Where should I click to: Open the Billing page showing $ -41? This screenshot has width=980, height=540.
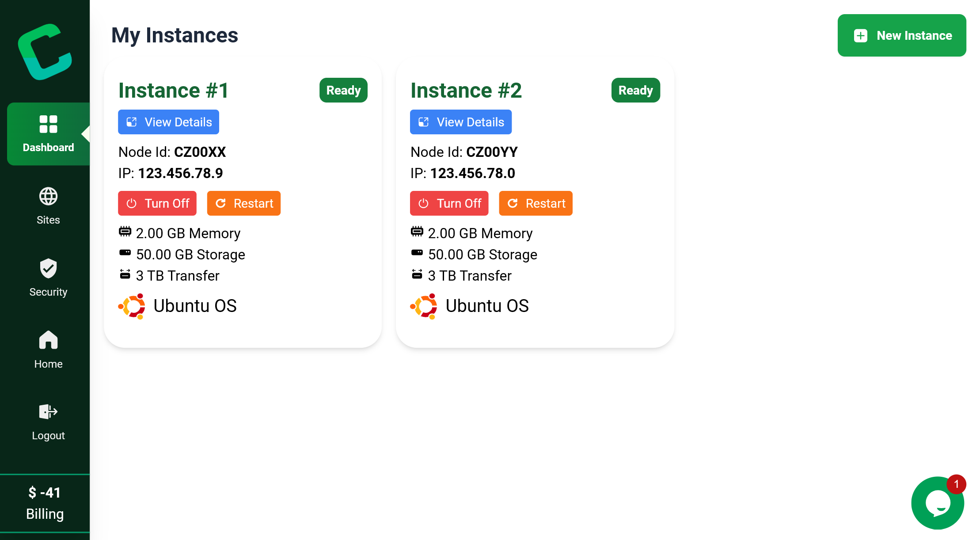pos(45,503)
